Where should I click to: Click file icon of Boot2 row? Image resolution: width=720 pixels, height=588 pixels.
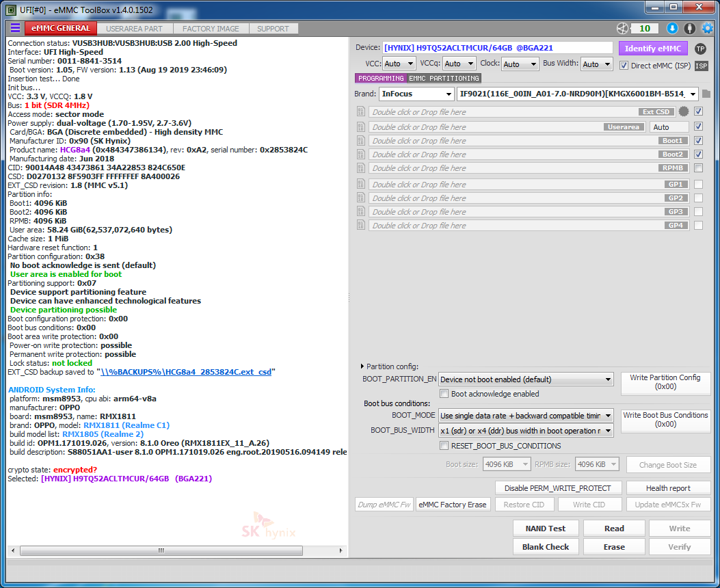(361, 155)
